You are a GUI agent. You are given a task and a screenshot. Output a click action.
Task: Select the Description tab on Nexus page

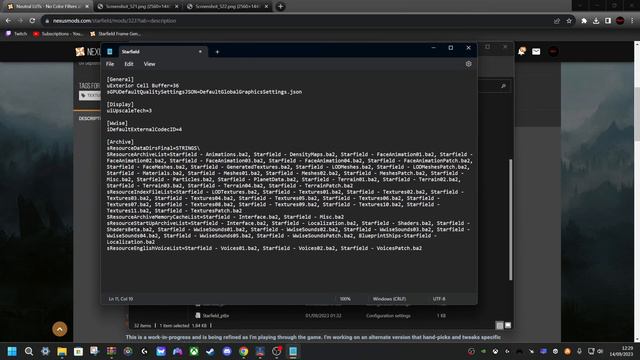point(89,118)
